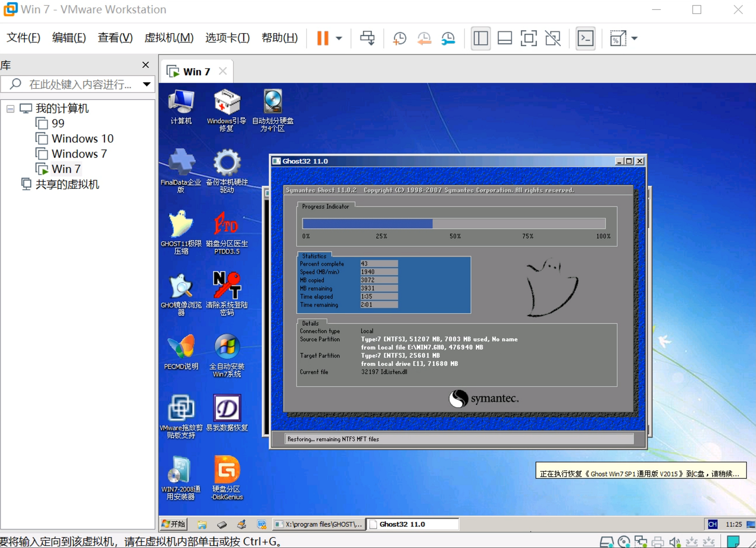Select the 计算机 desktop icon

coord(181,107)
